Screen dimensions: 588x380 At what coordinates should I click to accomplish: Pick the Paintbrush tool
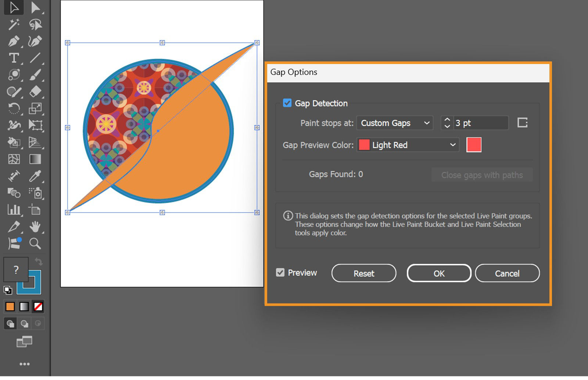(36, 74)
